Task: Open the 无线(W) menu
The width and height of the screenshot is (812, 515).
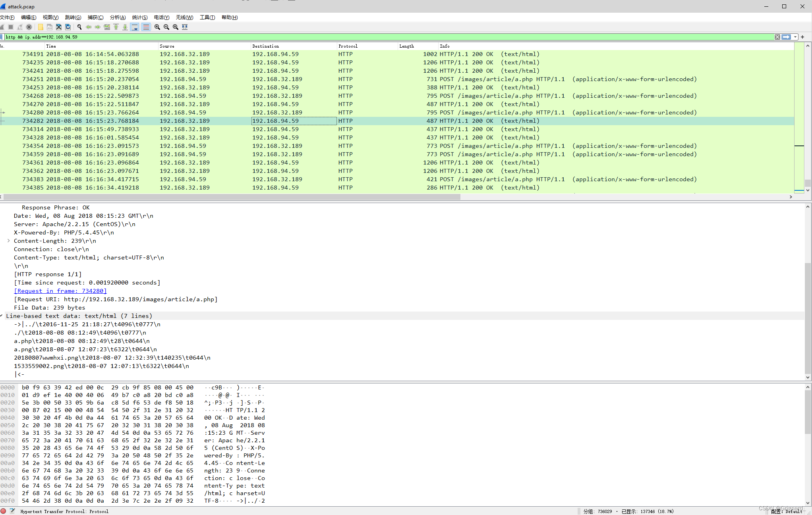Action: (x=184, y=17)
